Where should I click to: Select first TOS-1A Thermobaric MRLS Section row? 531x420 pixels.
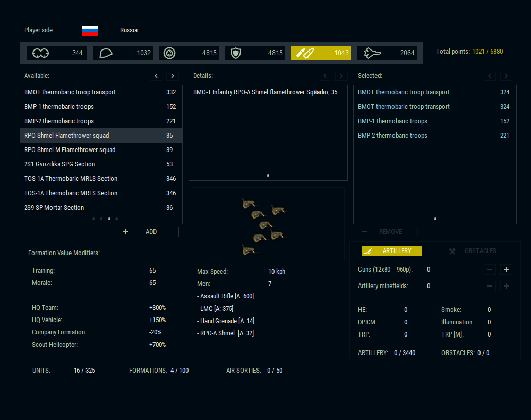point(101,179)
